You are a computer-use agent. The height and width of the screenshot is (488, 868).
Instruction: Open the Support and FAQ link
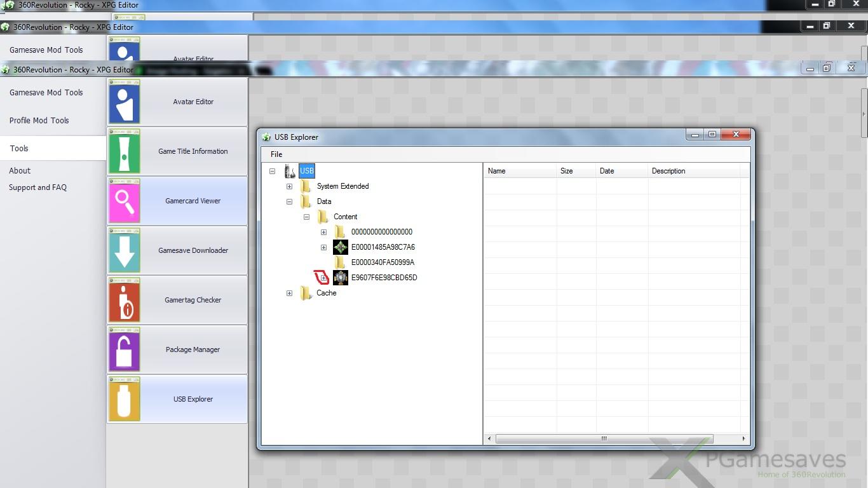pos(37,187)
